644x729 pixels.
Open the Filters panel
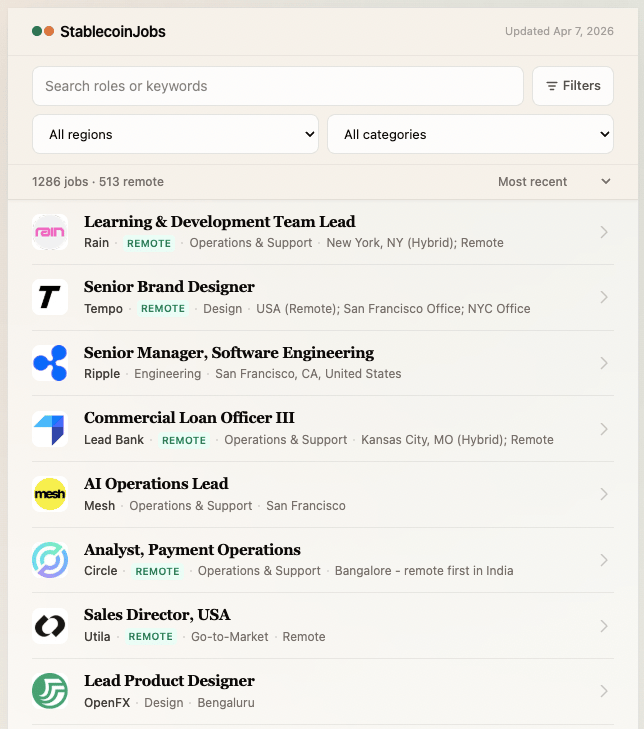[573, 86]
